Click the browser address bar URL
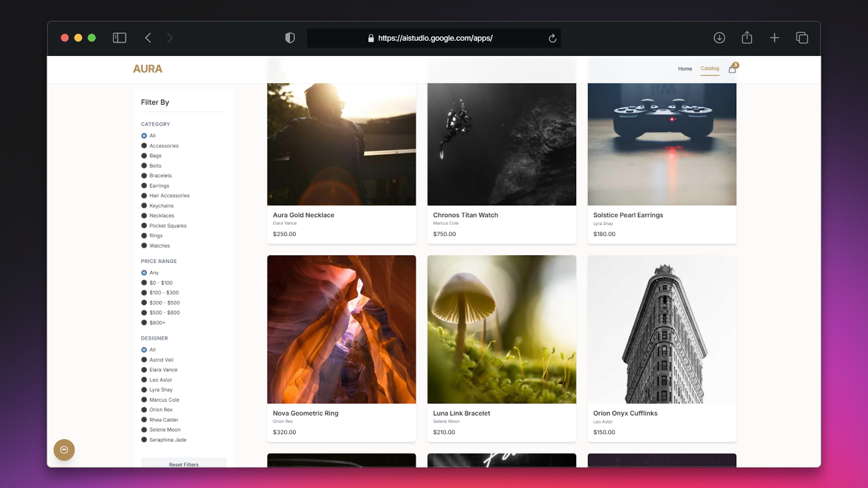 435,38
